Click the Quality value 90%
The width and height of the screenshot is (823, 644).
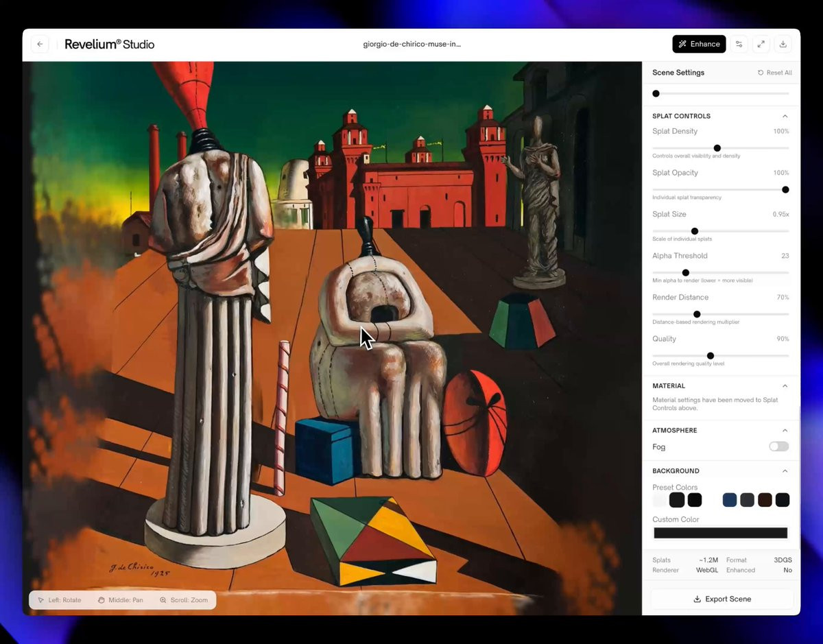(783, 339)
